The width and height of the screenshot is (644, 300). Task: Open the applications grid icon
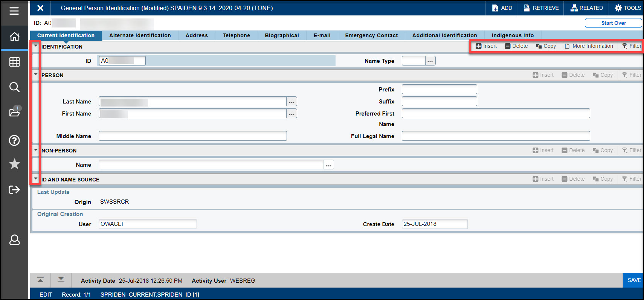pyautogui.click(x=14, y=62)
